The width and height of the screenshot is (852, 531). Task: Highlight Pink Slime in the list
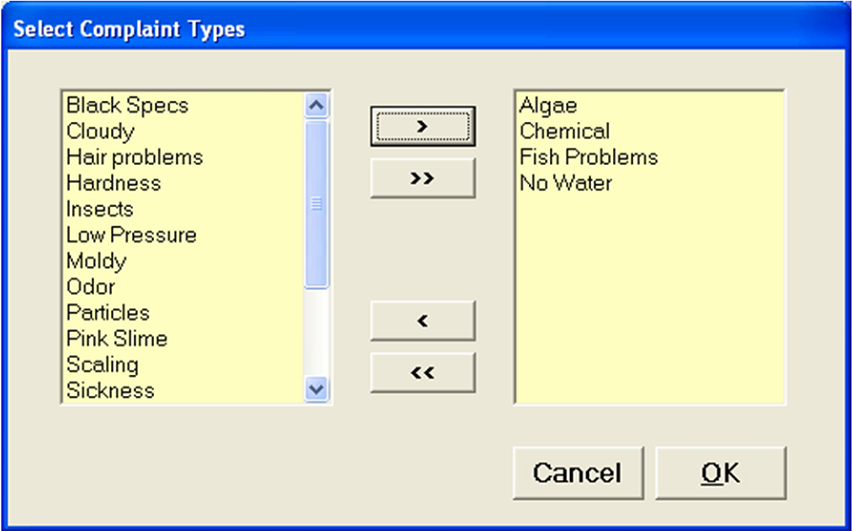pos(116,339)
